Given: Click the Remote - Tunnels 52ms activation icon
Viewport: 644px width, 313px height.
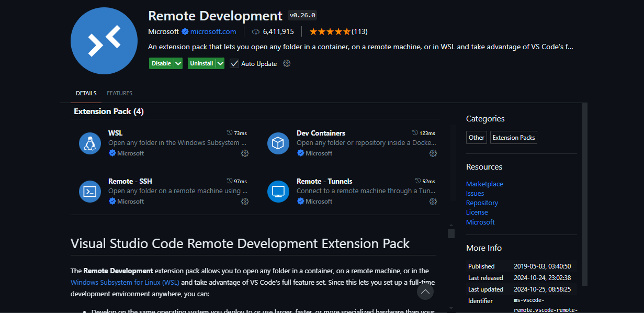Looking at the screenshot, I should point(418,181).
